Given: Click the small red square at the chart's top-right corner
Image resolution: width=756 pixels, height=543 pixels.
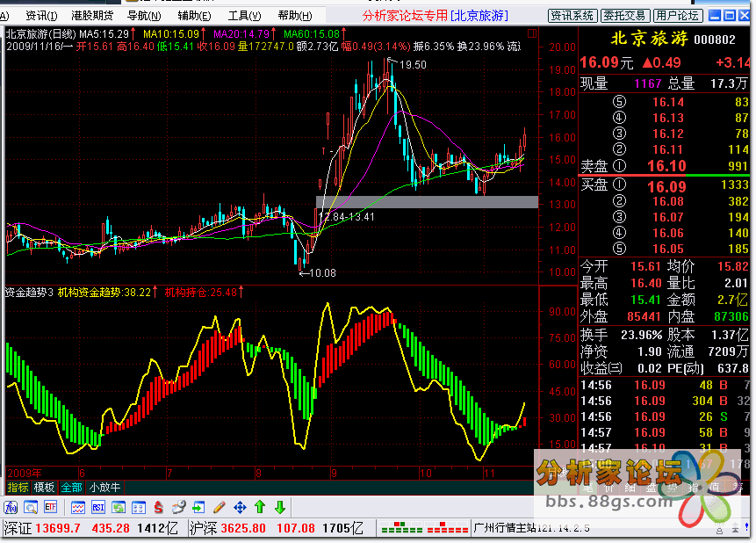Looking at the screenshot, I should point(532,33).
